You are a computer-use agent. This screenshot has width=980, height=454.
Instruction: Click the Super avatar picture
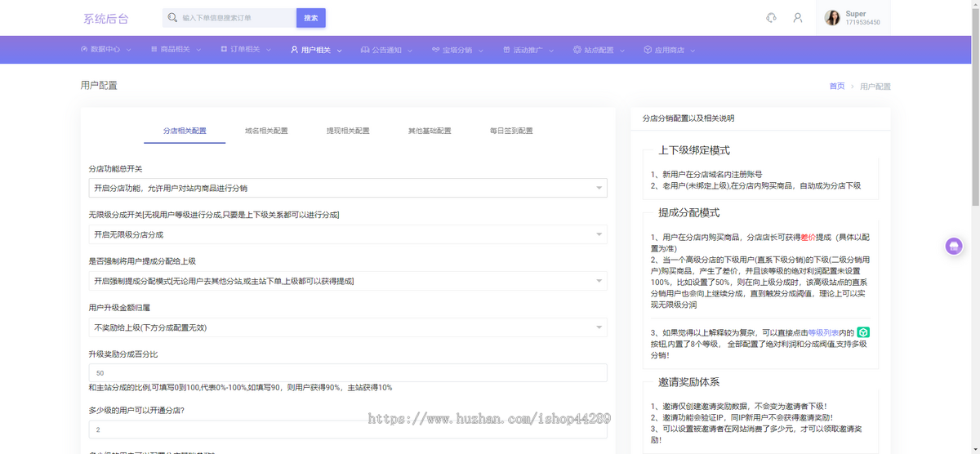coord(832,18)
